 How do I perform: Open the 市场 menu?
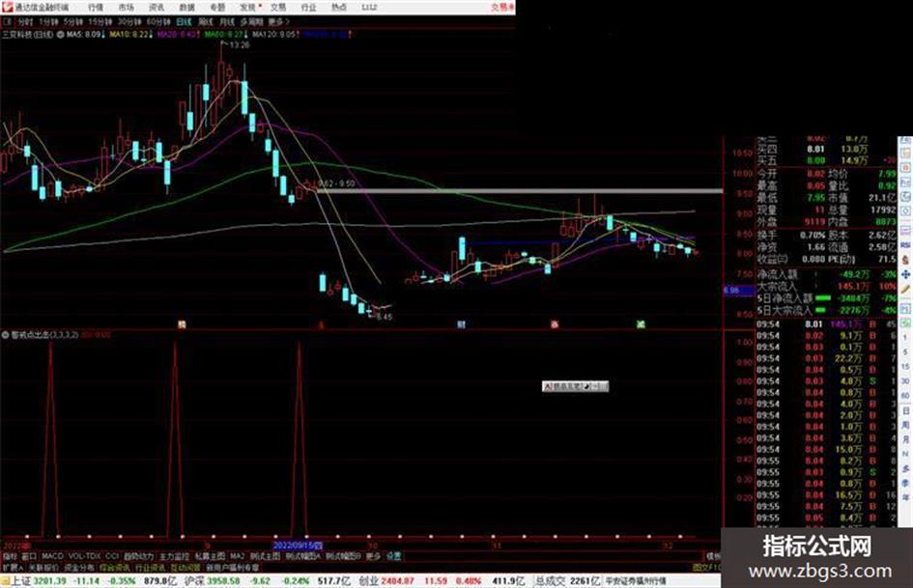126,7
